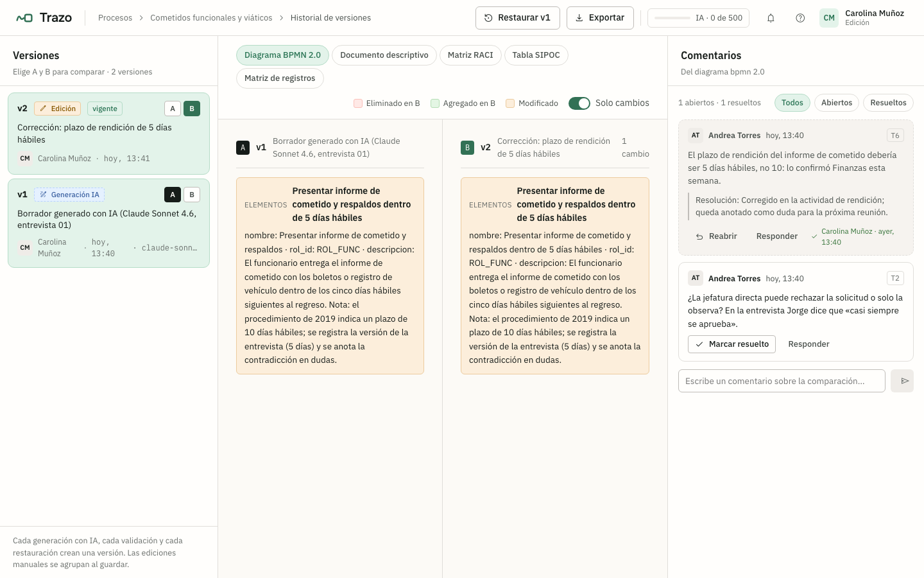Image resolution: width=924 pixels, height=578 pixels.
Task: Show the Tabla SIPOC tab
Action: pyautogui.click(x=536, y=55)
